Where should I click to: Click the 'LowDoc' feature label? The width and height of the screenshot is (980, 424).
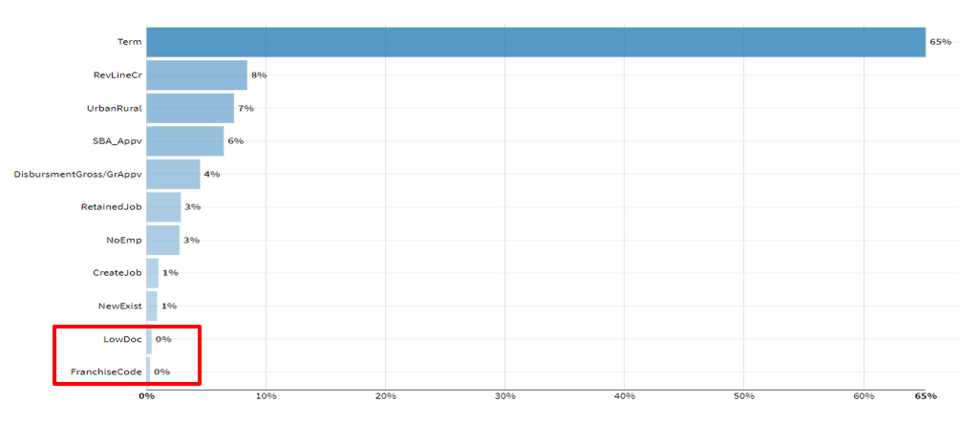[x=122, y=339]
